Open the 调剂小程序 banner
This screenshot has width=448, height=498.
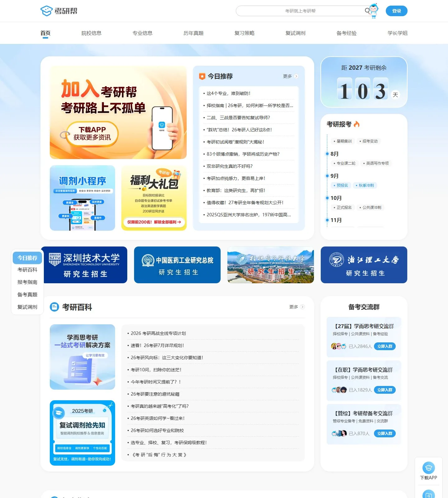tap(82, 198)
